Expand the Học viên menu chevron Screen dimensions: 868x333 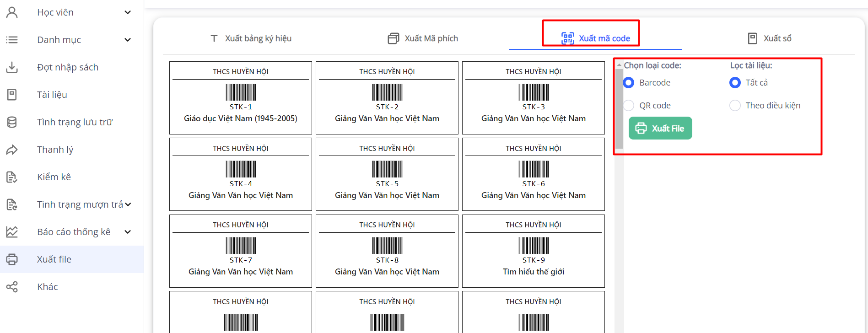(128, 12)
